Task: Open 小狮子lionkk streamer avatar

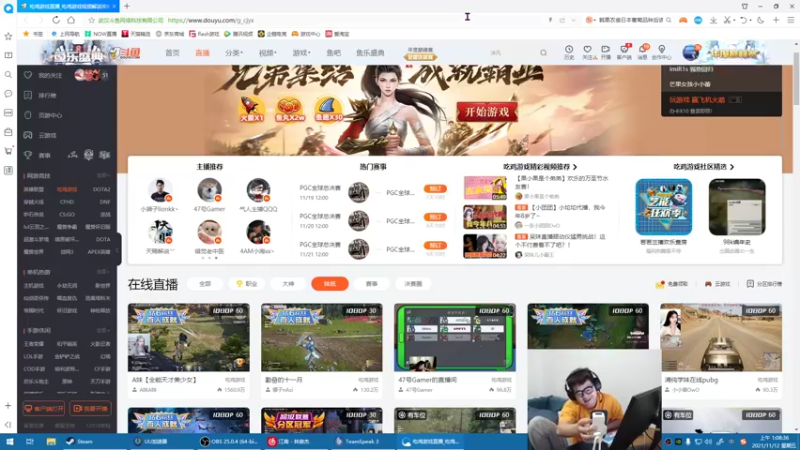Action: 160,190
